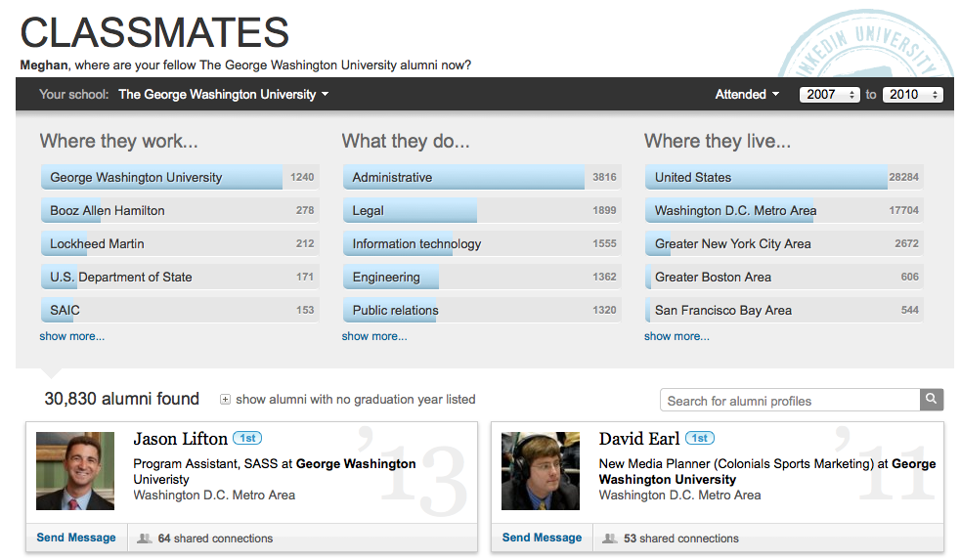This screenshot has width=960, height=560.
Task: Select the SAIC employer row
Action: click(180, 310)
